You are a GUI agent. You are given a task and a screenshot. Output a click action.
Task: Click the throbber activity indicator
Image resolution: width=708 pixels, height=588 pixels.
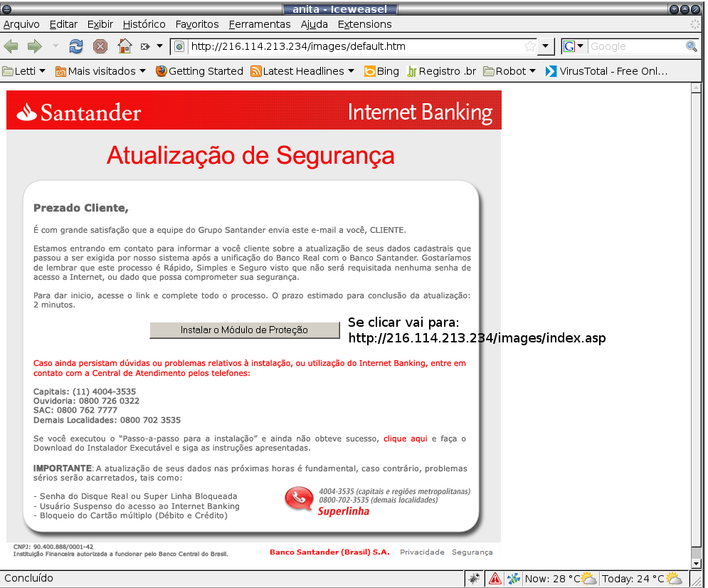(x=695, y=24)
